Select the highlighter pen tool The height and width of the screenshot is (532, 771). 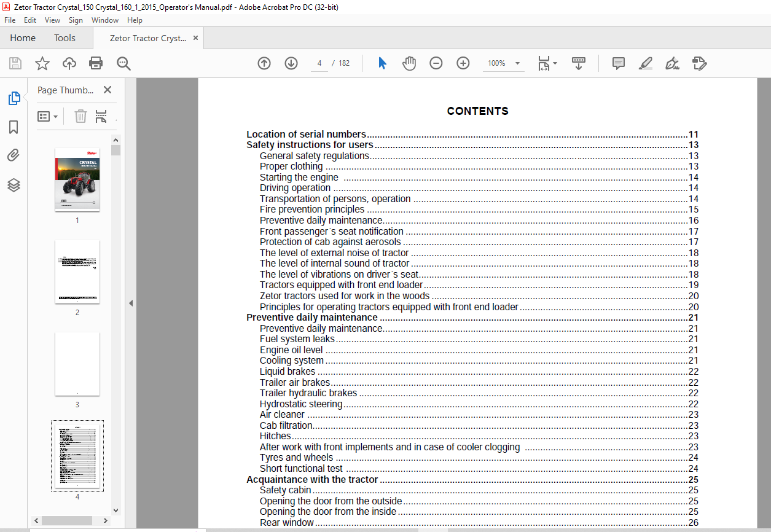click(646, 63)
